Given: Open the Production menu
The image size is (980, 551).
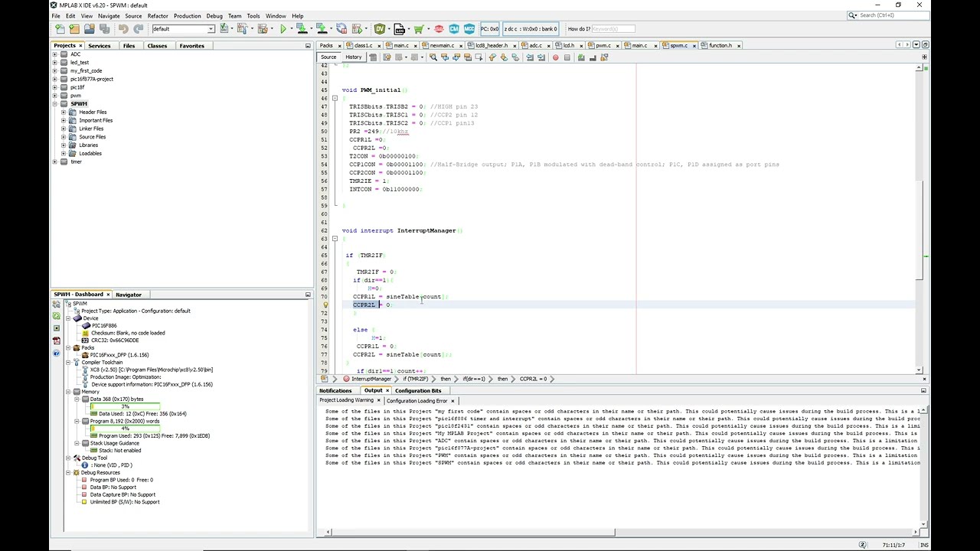Looking at the screenshot, I should pyautogui.click(x=187, y=15).
